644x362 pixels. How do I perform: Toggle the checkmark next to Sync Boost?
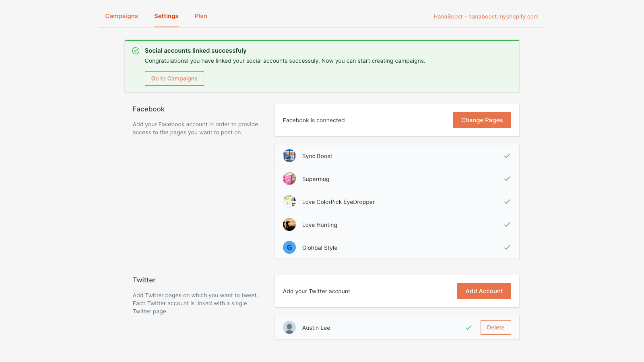tap(507, 156)
